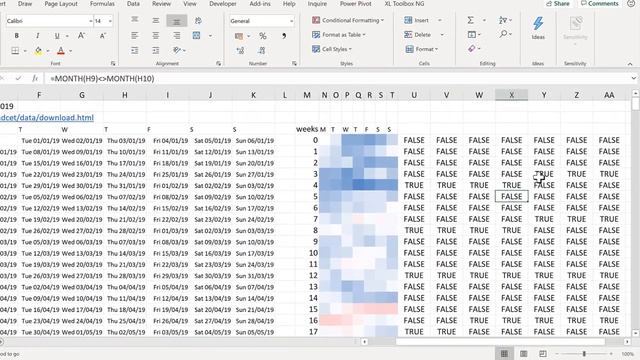Click the zoom slider handle
Viewport: 640px width, 360px height.
coord(584,354)
